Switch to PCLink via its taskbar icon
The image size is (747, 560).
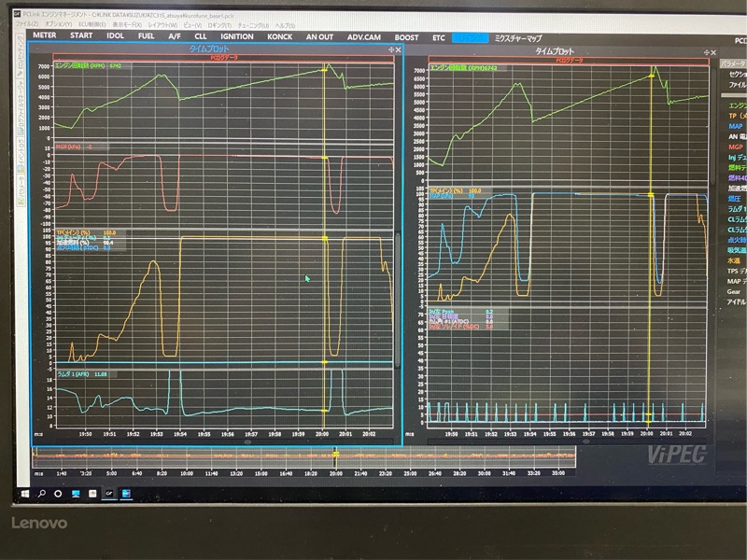click(109, 494)
